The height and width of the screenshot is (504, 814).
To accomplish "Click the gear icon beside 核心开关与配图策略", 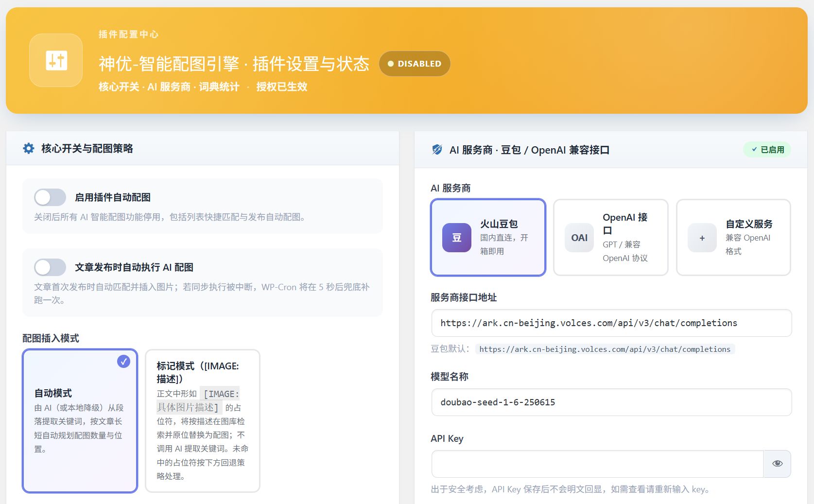I will (x=29, y=148).
